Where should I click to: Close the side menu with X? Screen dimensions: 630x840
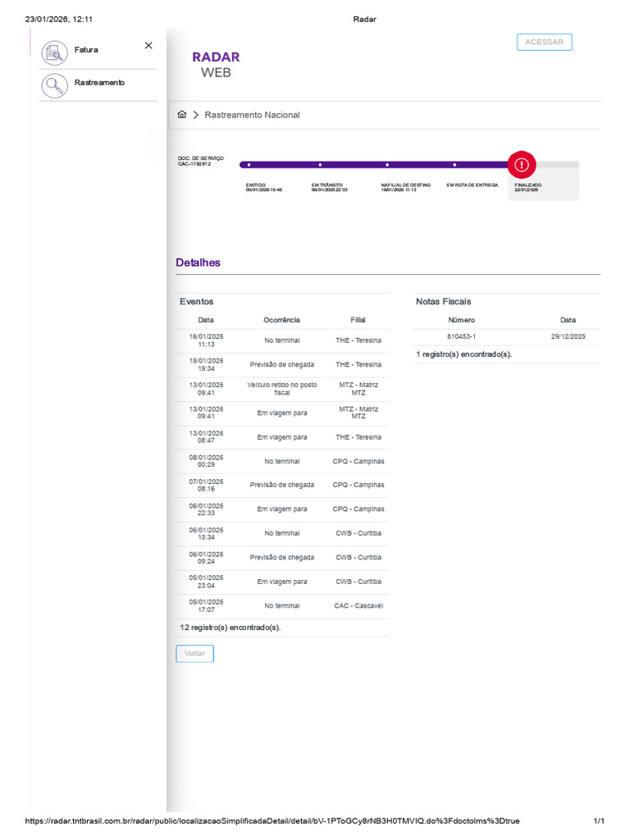coord(148,46)
